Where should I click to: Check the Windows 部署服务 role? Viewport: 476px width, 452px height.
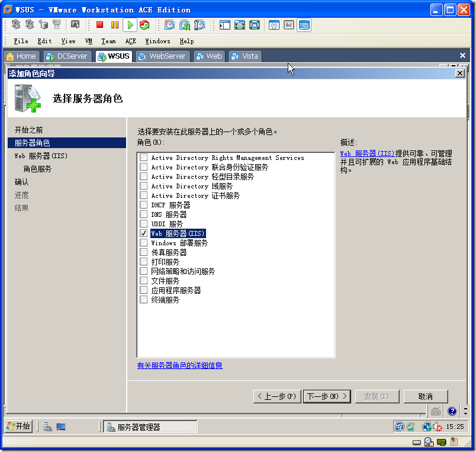[144, 243]
